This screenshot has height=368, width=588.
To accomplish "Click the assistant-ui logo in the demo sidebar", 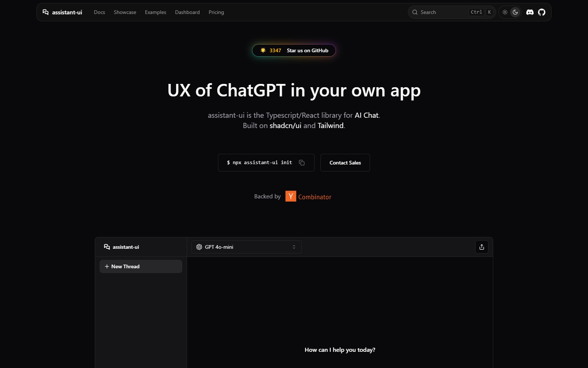I will 122,247.
